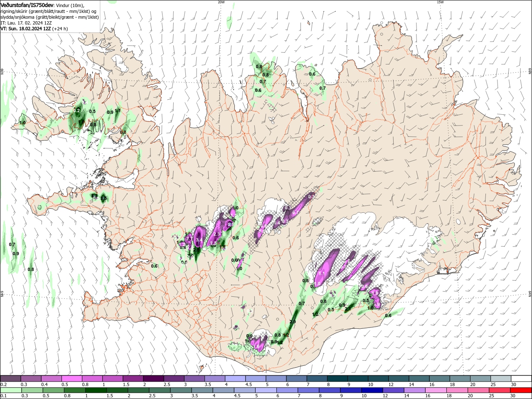
Task: Click the 20W longitude label
Action: (221, 2)
